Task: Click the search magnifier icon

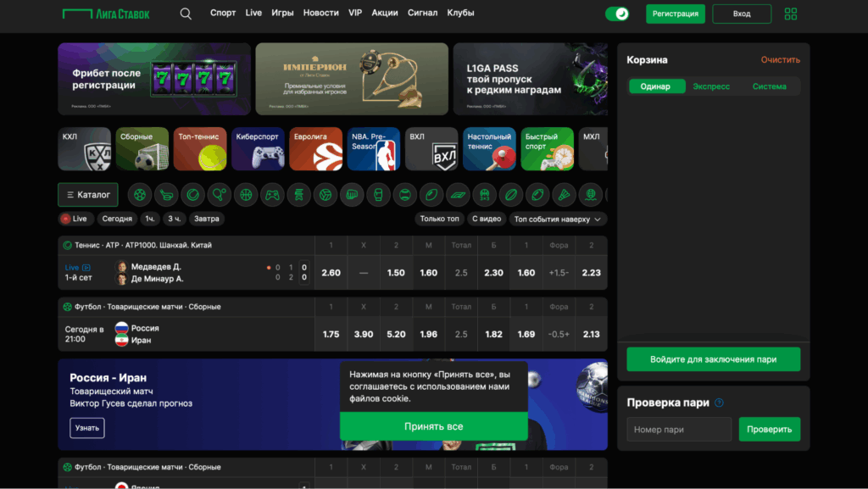Action: click(186, 14)
